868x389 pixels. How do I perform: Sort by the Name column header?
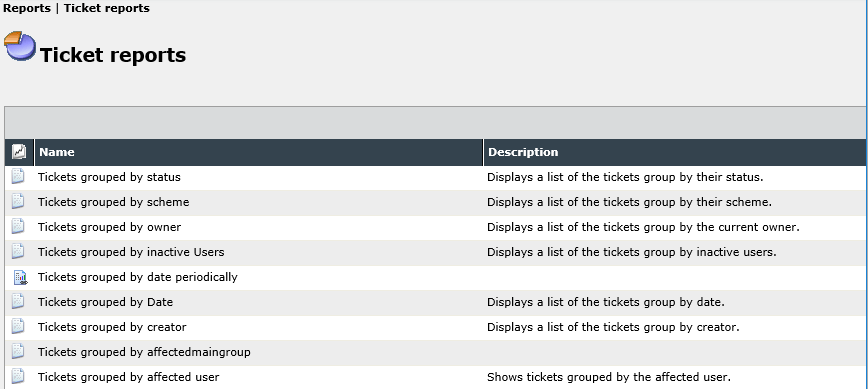(57, 152)
